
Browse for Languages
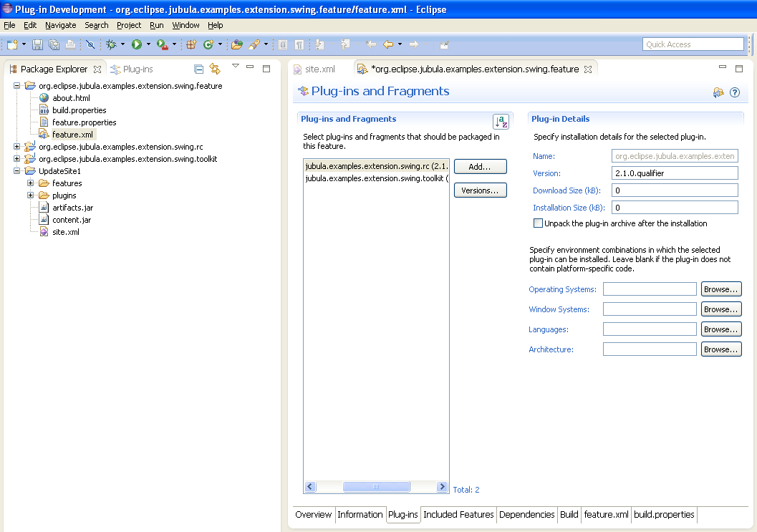[x=721, y=329]
